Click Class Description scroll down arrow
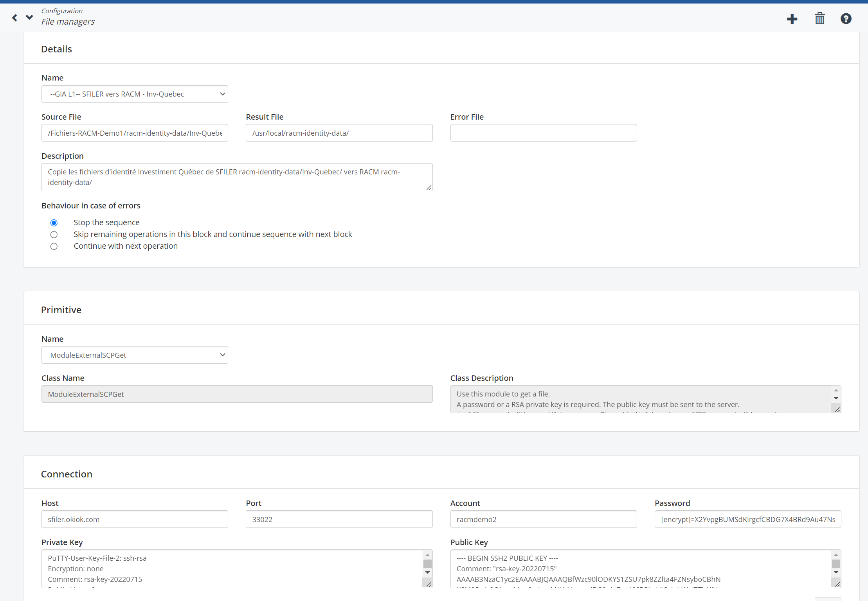Viewport: 868px width, 601px height. click(836, 398)
